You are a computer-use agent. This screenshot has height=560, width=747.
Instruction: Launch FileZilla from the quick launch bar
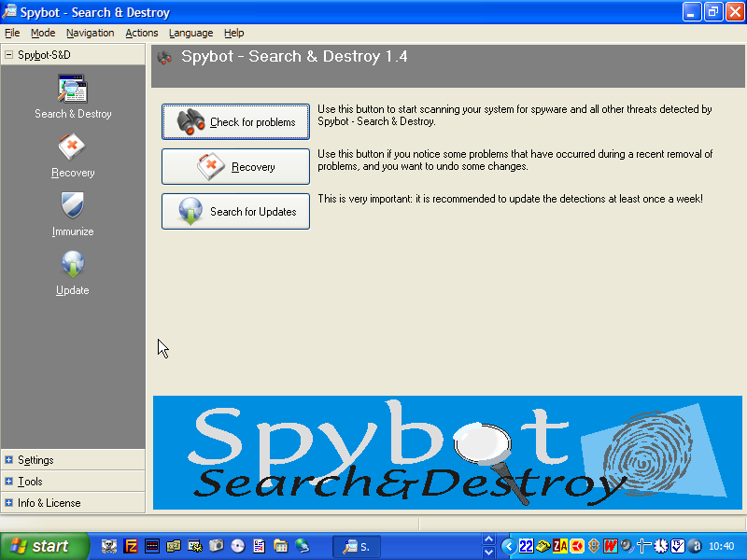(131, 546)
